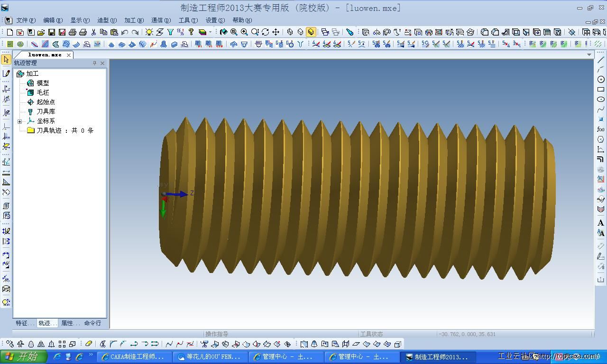Open the layers icon dropdown arrow
607x364 pixels.
coord(211,32)
